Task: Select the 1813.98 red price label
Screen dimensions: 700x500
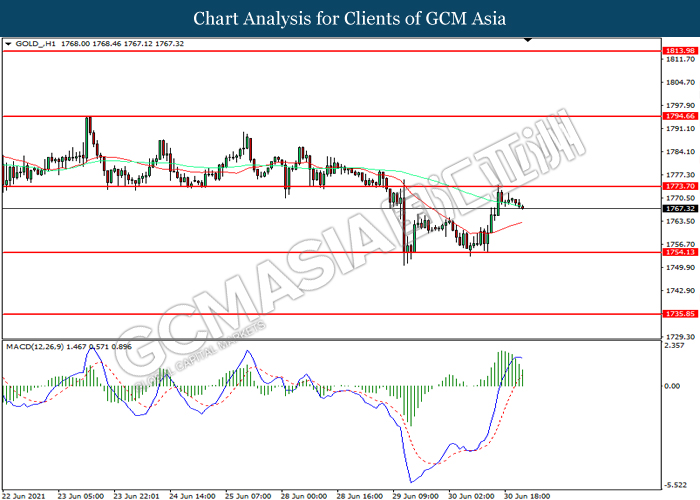Action: click(679, 50)
